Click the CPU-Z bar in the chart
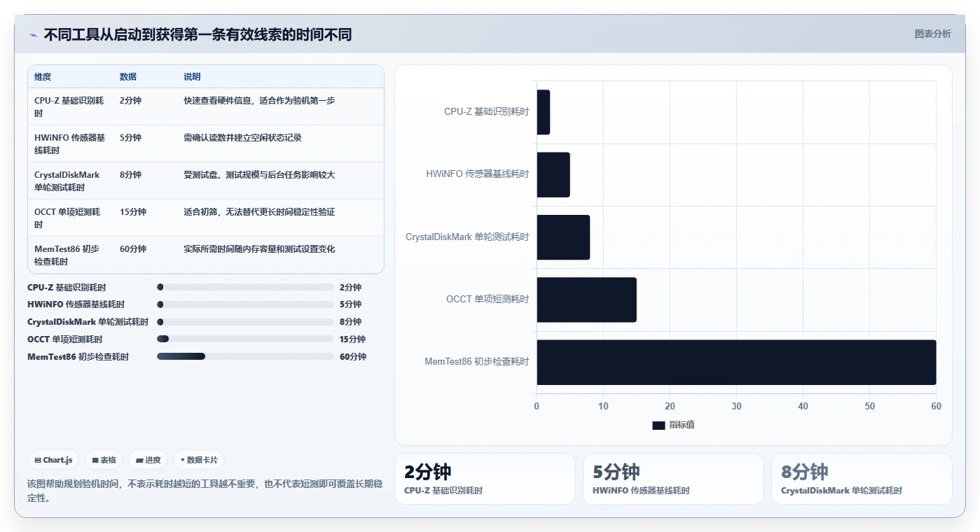This screenshot has width=980, height=532. (544, 112)
